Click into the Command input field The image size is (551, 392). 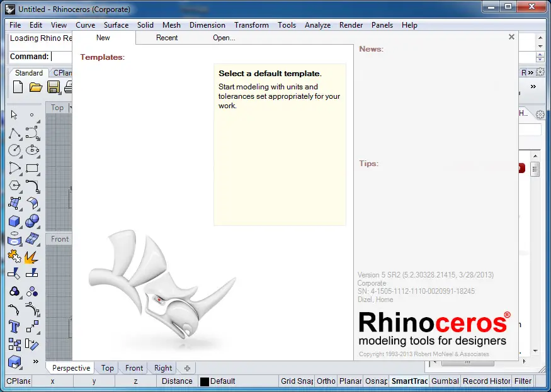(62, 56)
